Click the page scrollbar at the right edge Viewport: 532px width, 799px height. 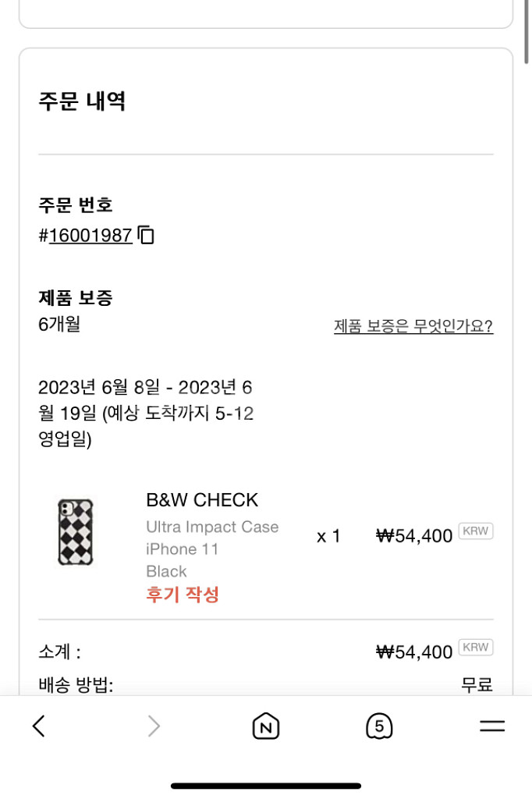527,31
